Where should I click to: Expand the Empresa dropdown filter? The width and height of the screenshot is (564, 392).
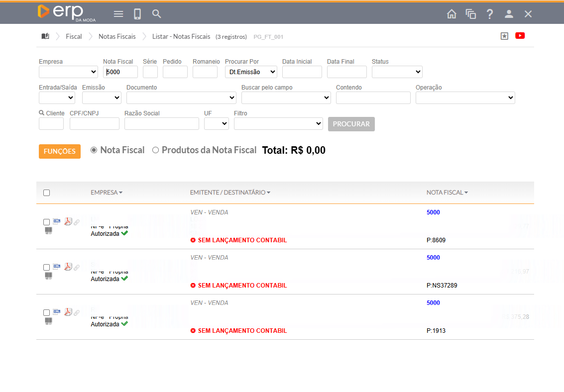[x=68, y=72]
